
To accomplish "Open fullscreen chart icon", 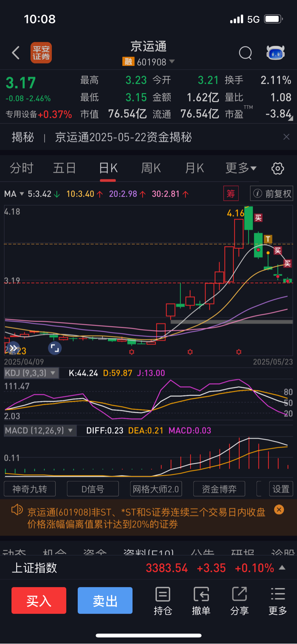I will click(55, 348).
